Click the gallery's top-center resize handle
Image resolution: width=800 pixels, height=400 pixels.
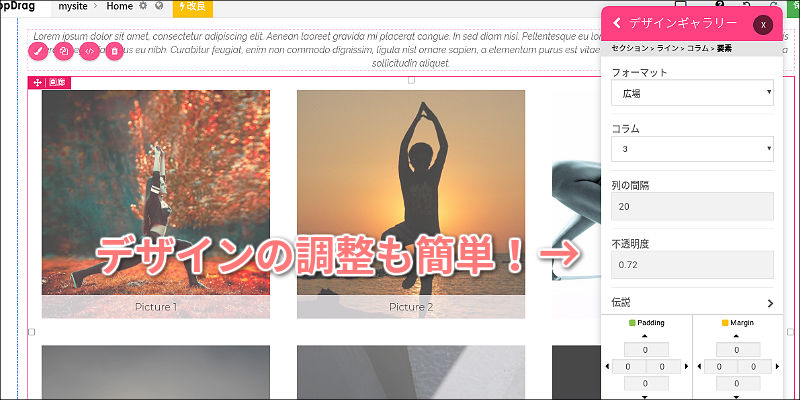click(411, 80)
